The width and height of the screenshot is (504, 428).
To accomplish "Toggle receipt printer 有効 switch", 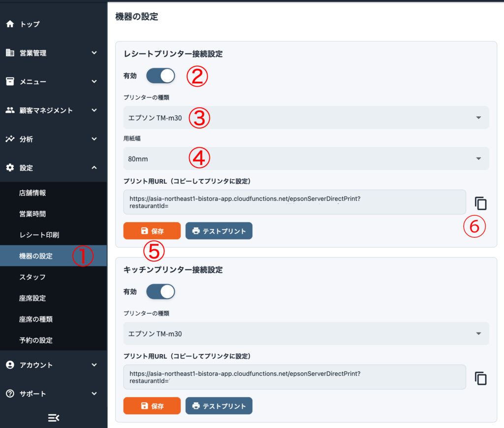I will [x=160, y=76].
